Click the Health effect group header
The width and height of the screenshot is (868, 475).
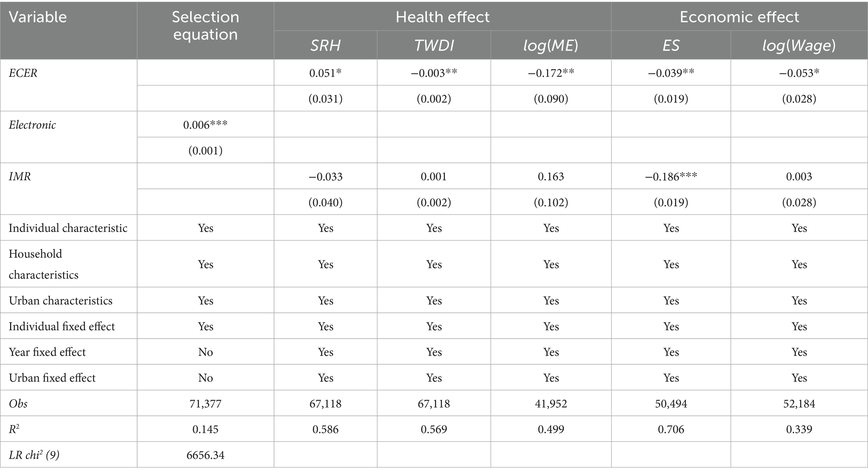click(442, 17)
